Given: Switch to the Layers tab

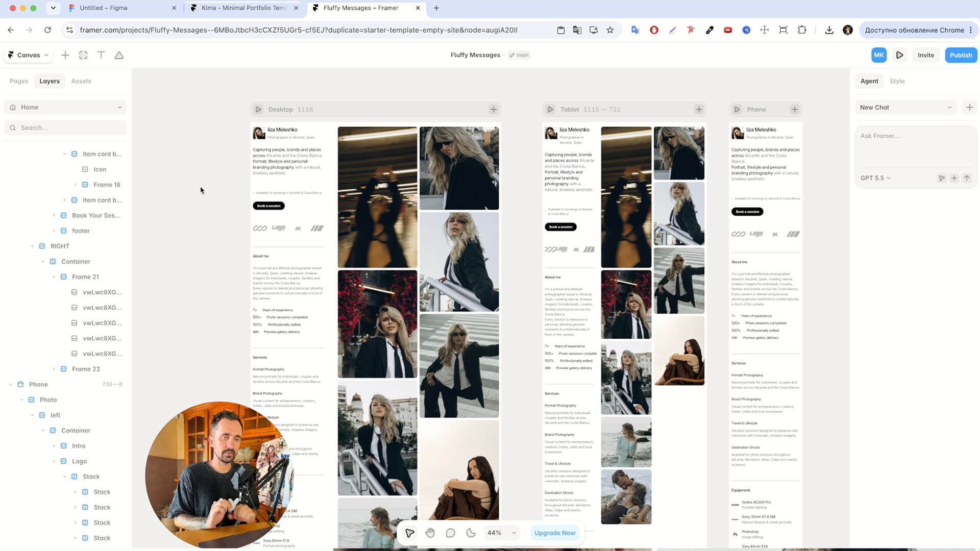Looking at the screenshot, I should tap(50, 81).
